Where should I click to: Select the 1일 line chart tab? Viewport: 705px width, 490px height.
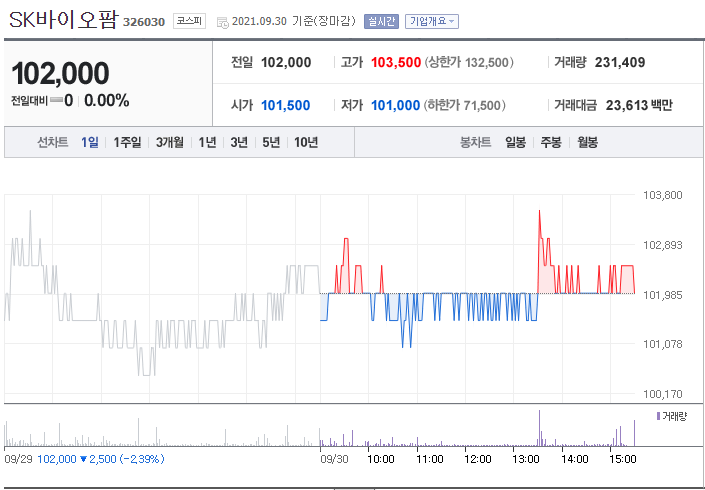pyautogui.click(x=90, y=143)
